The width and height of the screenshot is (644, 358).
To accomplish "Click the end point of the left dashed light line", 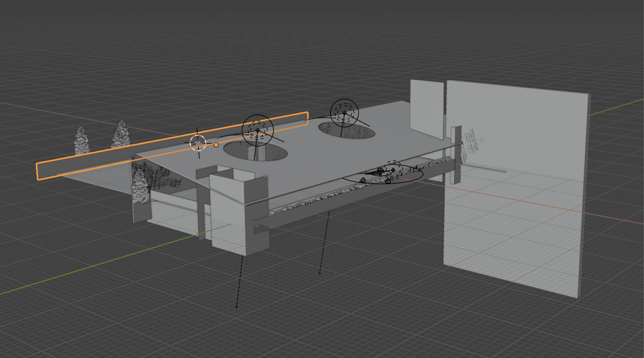I will [236, 307].
